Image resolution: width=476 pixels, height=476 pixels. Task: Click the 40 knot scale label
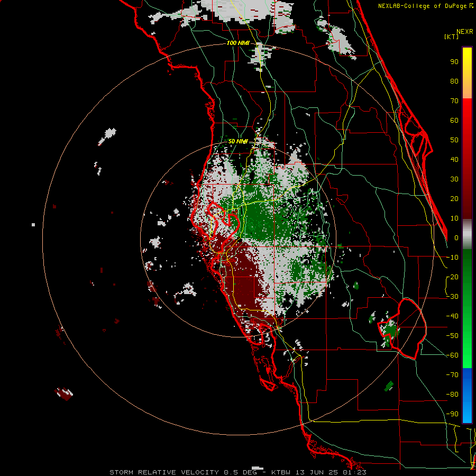click(454, 159)
